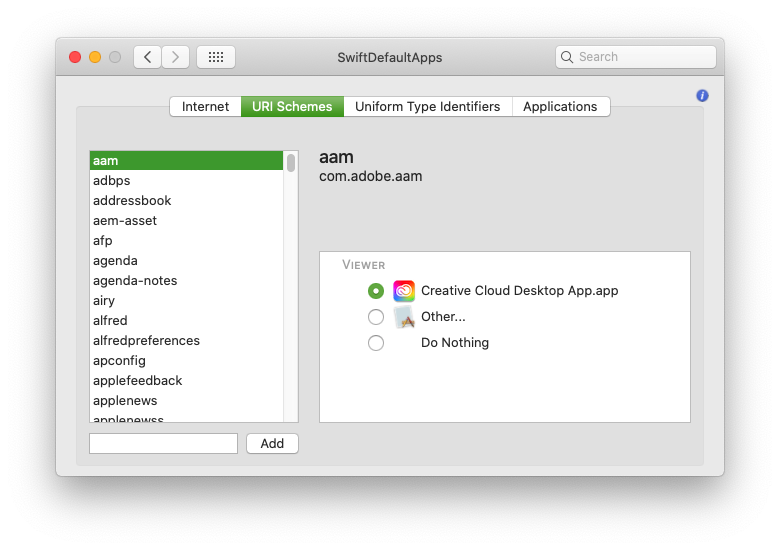Select the applefeedback scheme
The width and height of the screenshot is (780, 550).
(x=186, y=380)
